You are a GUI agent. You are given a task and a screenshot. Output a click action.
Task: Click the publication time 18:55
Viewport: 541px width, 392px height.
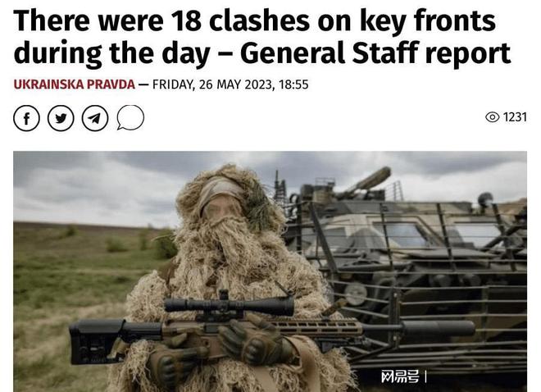pyautogui.click(x=293, y=84)
